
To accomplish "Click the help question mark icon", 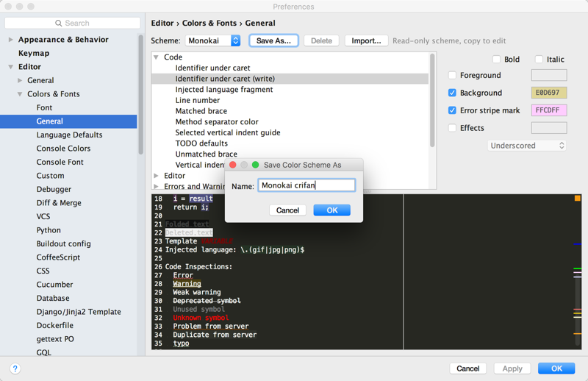I will [15, 368].
